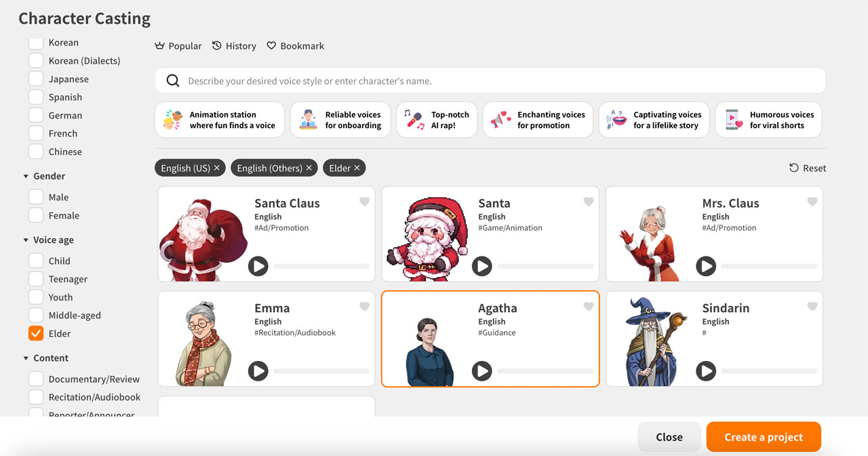Uncheck the Elder voice age checkbox
868x456 pixels.
pos(36,333)
